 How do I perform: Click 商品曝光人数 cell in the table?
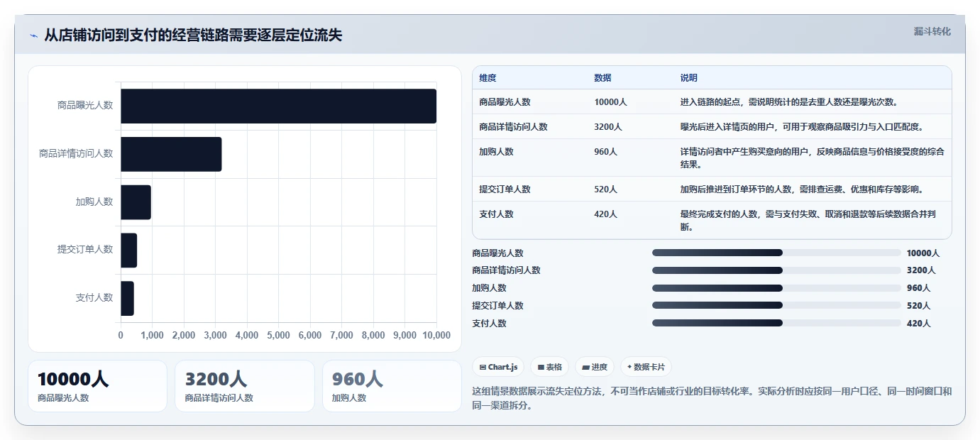pos(505,102)
